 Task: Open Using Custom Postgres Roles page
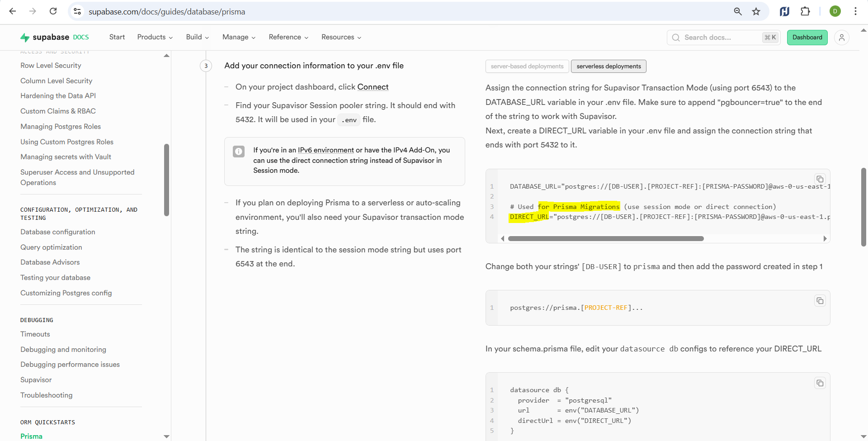pyautogui.click(x=67, y=142)
